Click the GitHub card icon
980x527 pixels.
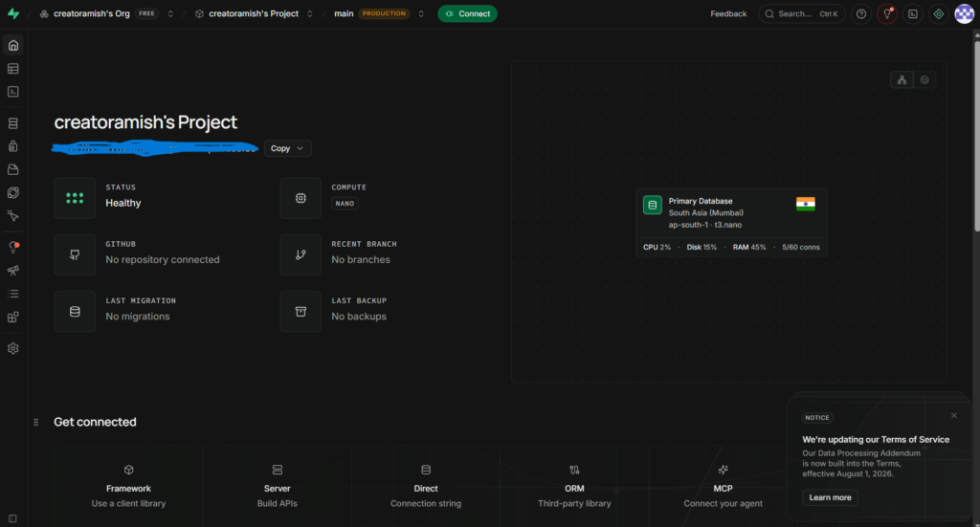pos(75,254)
